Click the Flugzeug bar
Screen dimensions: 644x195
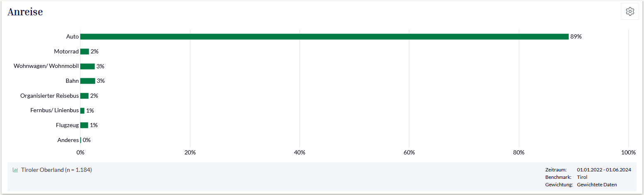84,125
